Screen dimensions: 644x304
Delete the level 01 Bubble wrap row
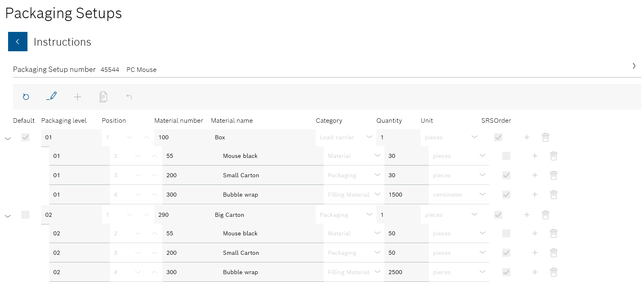(x=554, y=195)
